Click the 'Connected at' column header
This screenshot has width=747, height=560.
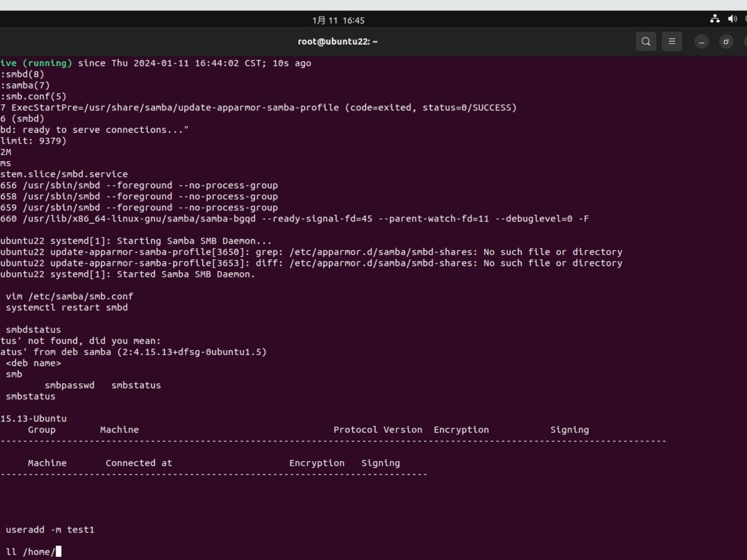tap(139, 463)
